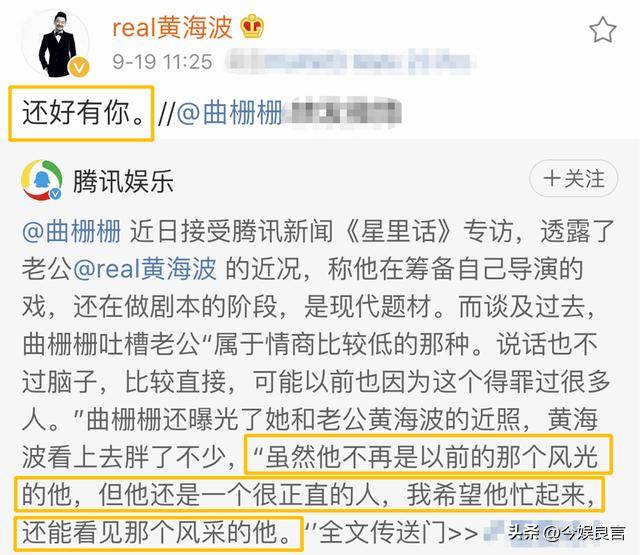Open real黄海波's profile avatar photo
This screenshot has width=640, height=555.
click(55, 44)
